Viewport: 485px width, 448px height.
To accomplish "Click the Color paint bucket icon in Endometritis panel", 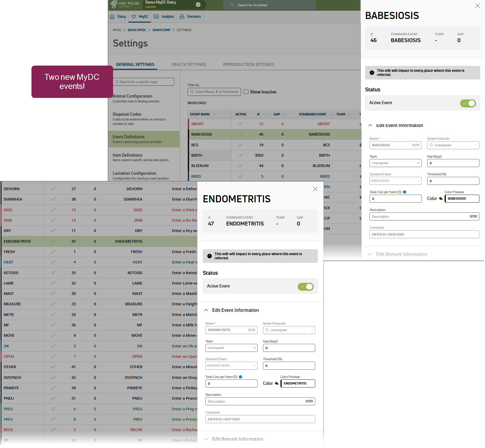I will pos(277,383).
